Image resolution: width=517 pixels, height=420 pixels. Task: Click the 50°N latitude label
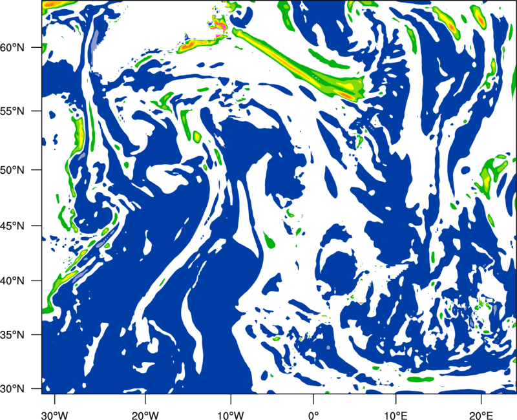(12, 170)
